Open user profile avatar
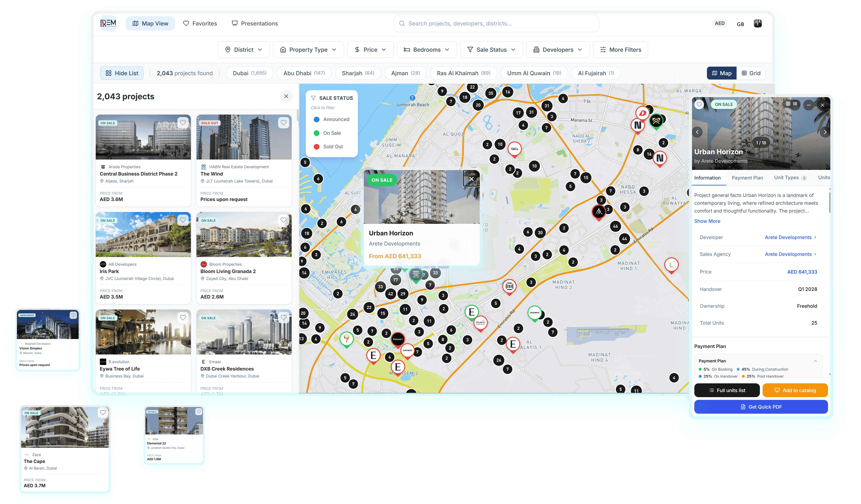The width and height of the screenshot is (861, 504). [757, 23]
